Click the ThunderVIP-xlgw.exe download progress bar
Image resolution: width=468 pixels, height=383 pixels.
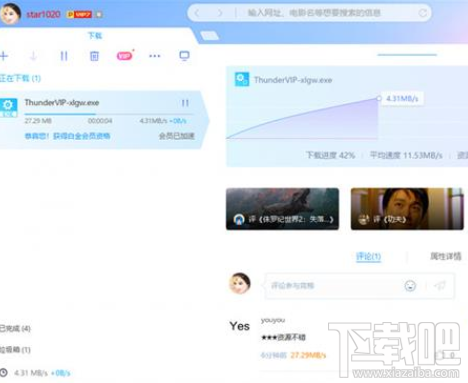pyautogui.click(x=108, y=114)
